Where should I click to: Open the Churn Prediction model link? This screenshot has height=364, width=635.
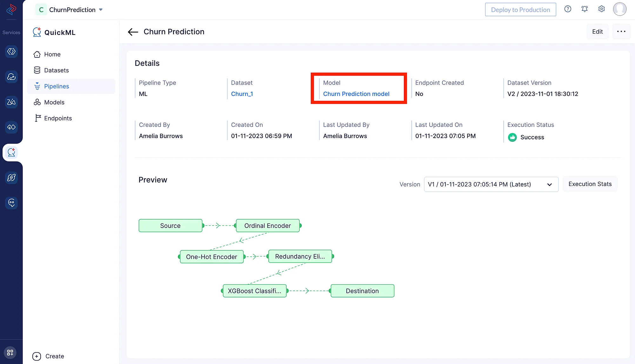point(356,94)
